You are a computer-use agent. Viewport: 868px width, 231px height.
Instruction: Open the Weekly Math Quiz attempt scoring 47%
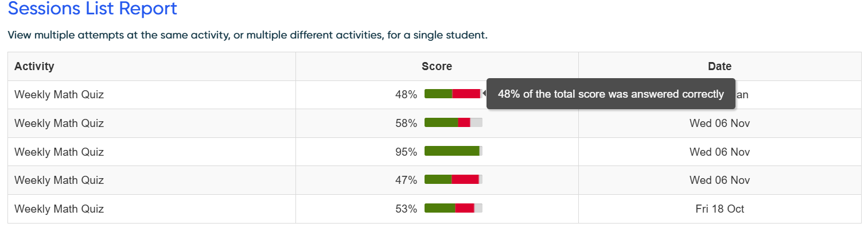pyautogui.click(x=59, y=180)
